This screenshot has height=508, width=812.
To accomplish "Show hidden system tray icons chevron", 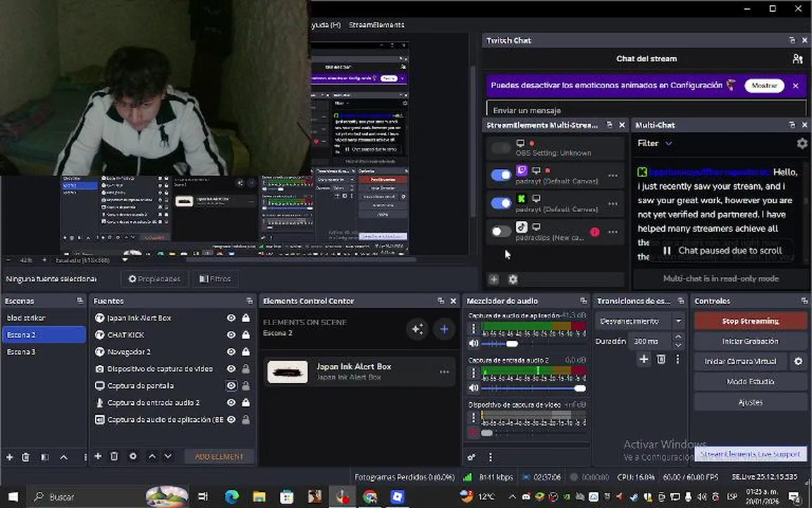I will pos(512,497).
